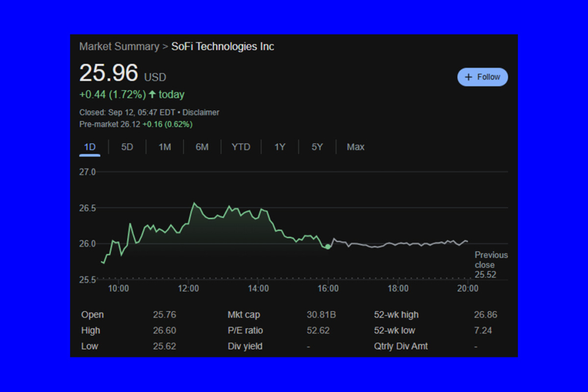
Task: Navigate back via Market Summary breadcrumb
Action: pos(119,46)
